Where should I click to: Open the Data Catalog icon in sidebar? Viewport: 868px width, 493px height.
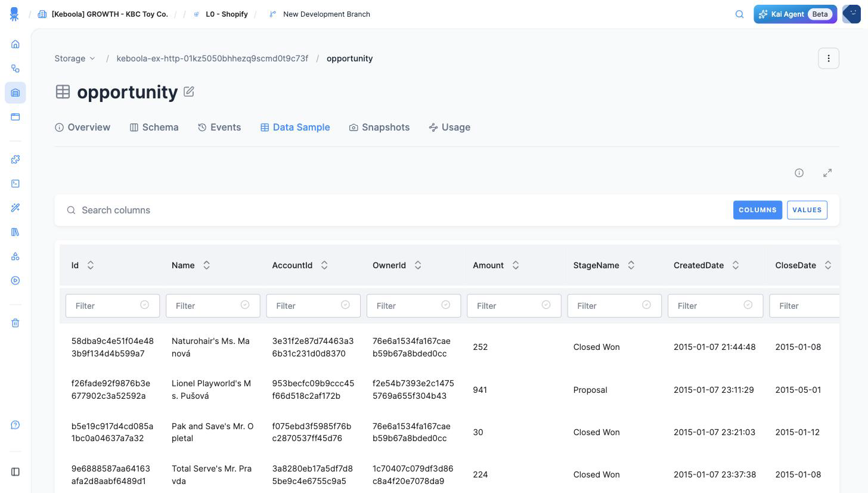coord(15,117)
